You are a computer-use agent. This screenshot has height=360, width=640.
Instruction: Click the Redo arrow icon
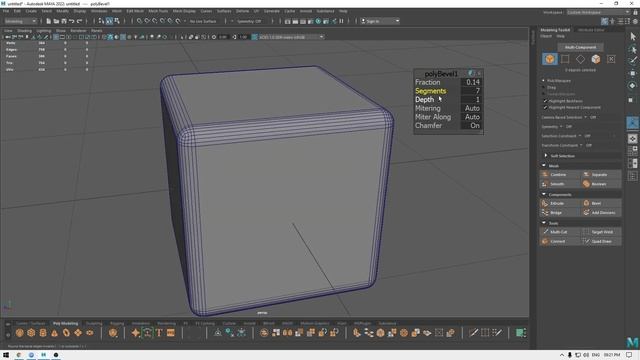(x=80, y=21)
